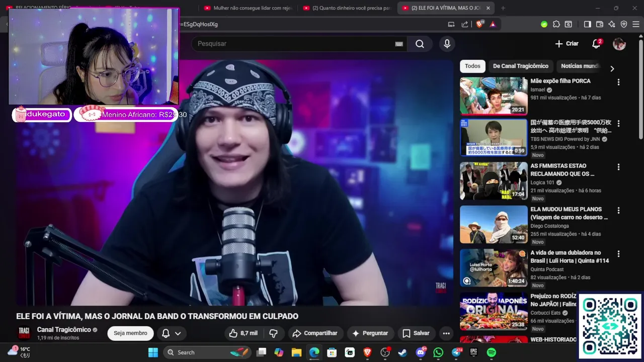The width and height of the screenshot is (644, 362).
Task: Open AS FMMISTAS ESTAO RECLAMANDO thumbnail
Action: 494,181
